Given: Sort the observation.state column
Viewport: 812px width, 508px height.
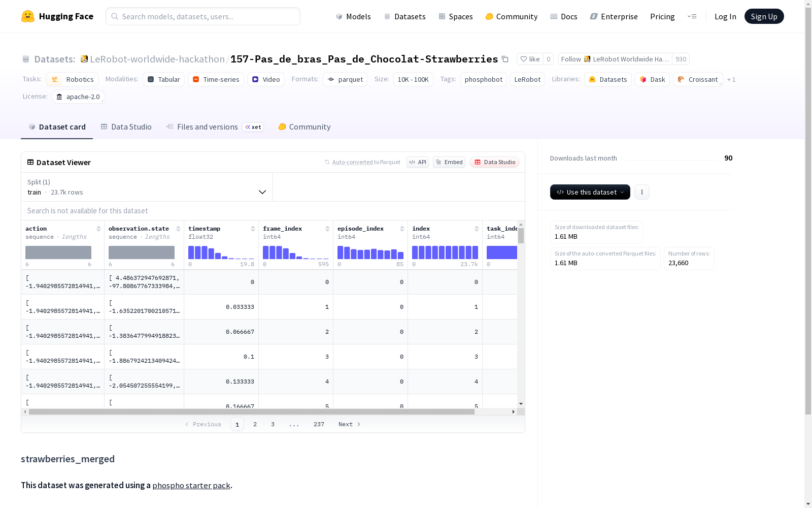Looking at the screenshot, I should [178, 229].
